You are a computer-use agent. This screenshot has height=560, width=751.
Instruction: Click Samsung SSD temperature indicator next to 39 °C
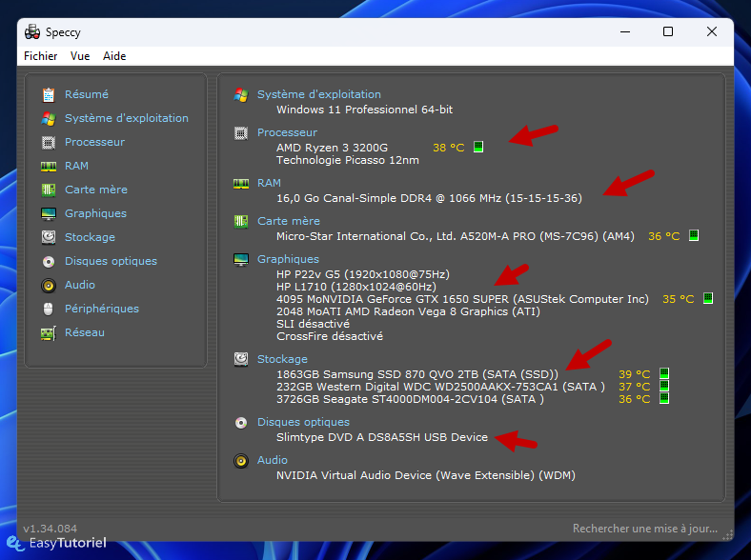pos(664,372)
